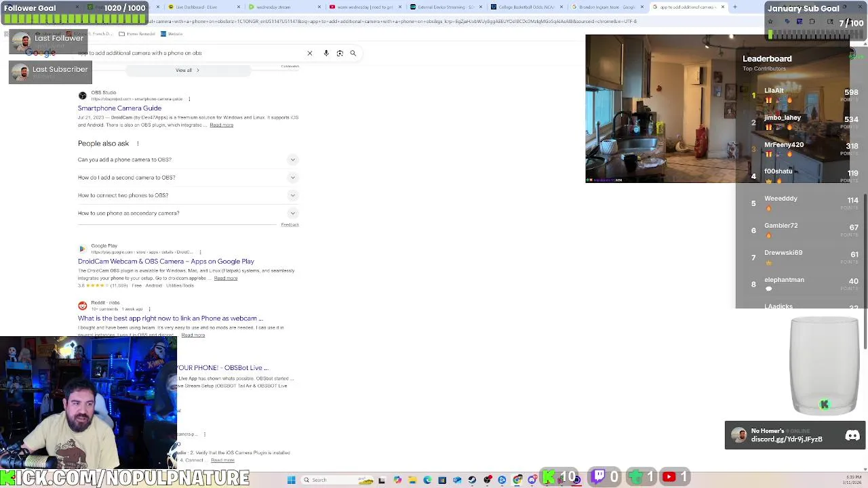Switch to College Basketball Odds tab
868x488 pixels.
526,7
